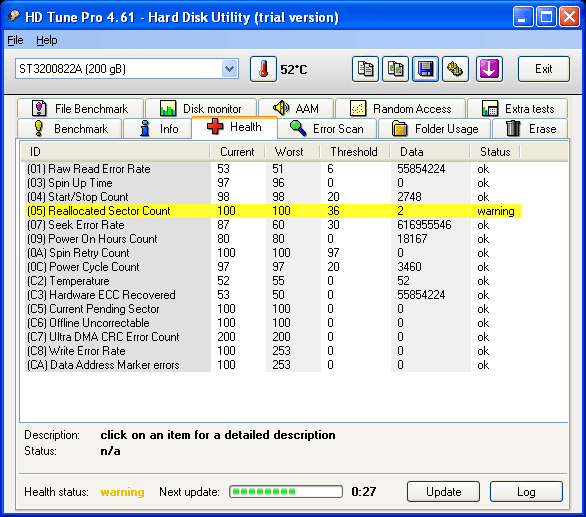Click the copy text to clipboard icon
Viewport: 586px width, 517px height.
click(x=365, y=69)
